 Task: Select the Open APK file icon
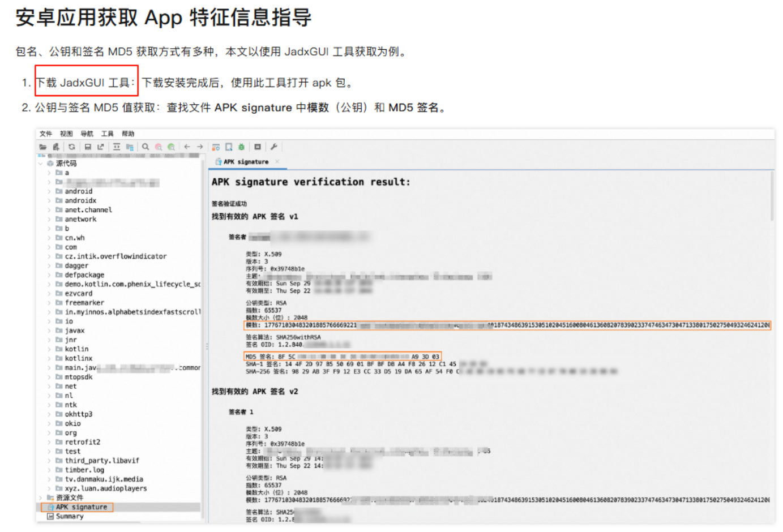[44, 147]
